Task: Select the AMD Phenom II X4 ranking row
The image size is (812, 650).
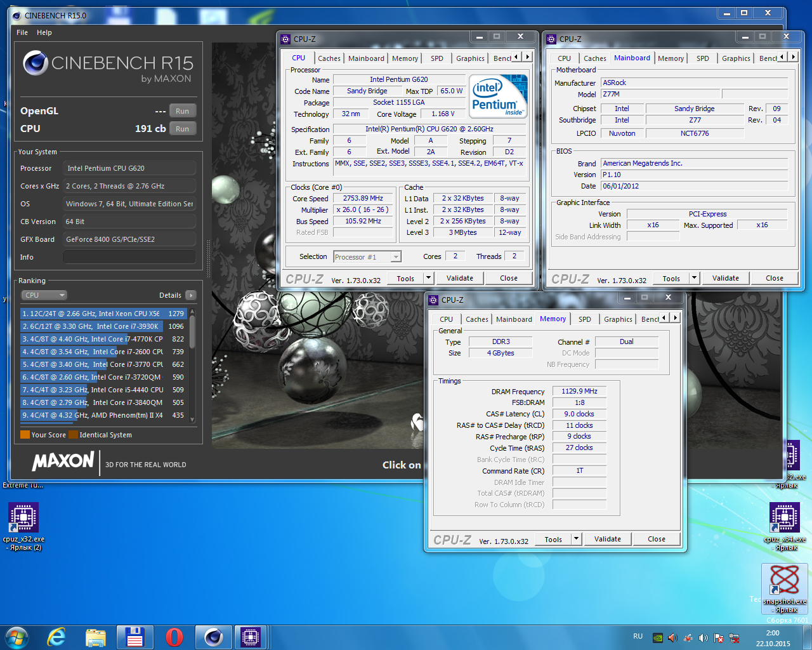Action: [x=103, y=415]
